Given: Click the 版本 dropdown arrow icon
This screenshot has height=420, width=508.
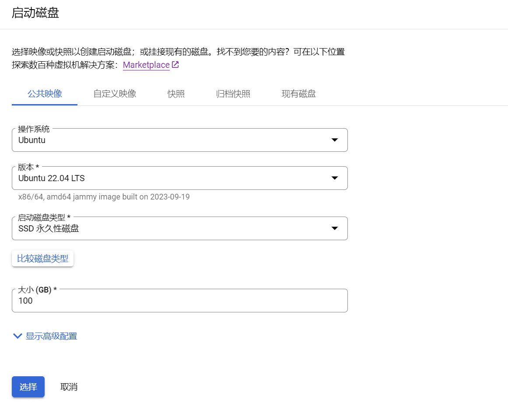Looking at the screenshot, I should pyautogui.click(x=334, y=178).
